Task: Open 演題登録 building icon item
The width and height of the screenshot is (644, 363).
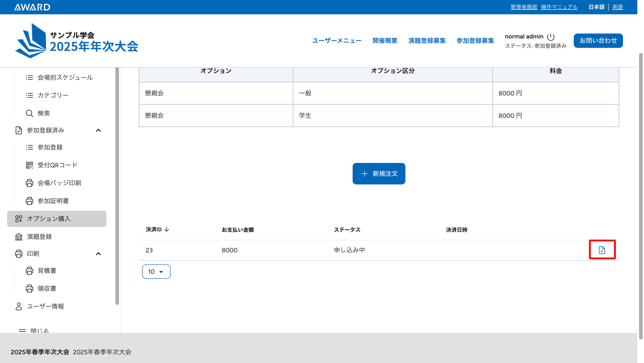Action: click(39, 236)
